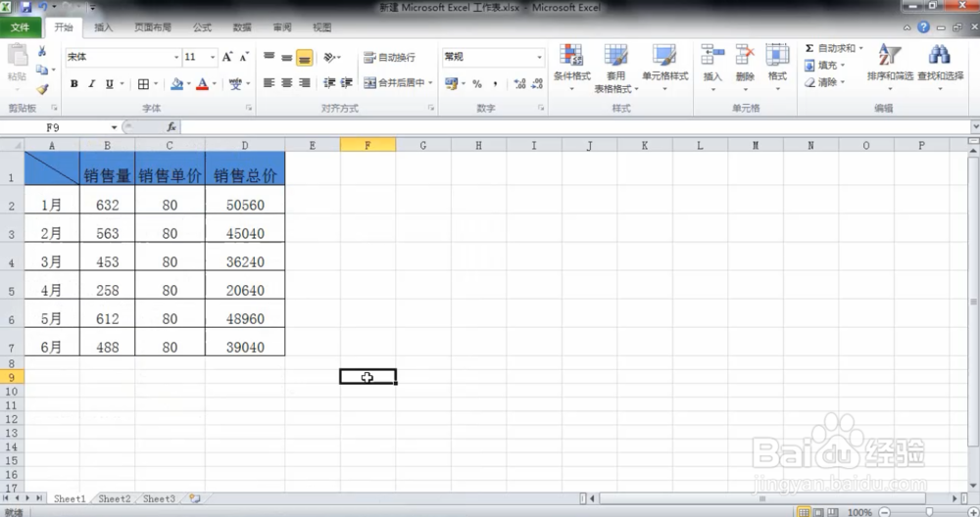Open Cell Styles (单元格样式)

[x=665, y=68]
